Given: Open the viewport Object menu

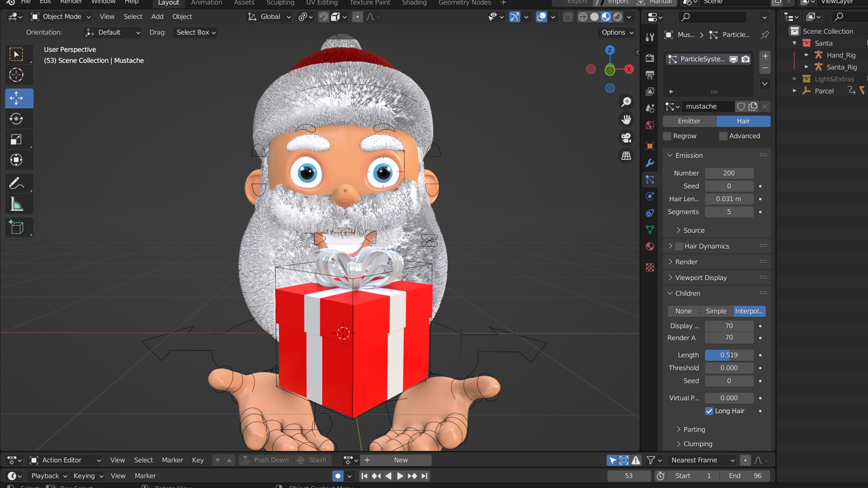Looking at the screenshot, I should point(182,17).
